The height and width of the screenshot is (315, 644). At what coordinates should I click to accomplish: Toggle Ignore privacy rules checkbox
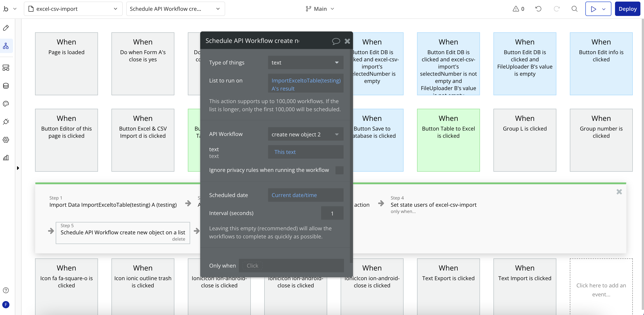(339, 170)
